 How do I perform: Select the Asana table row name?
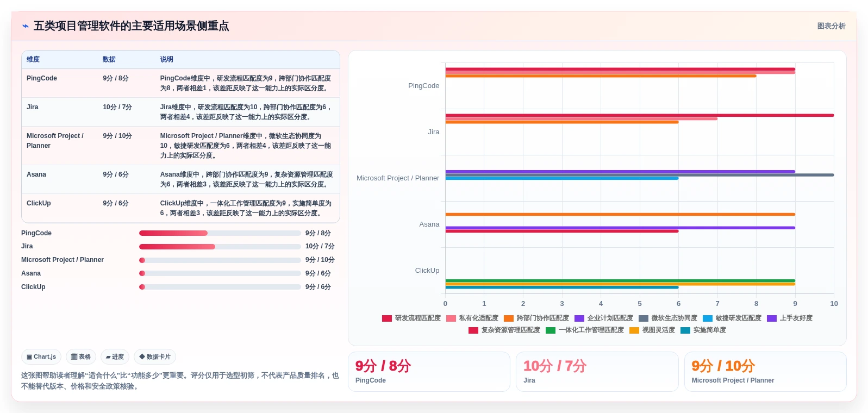[36, 174]
